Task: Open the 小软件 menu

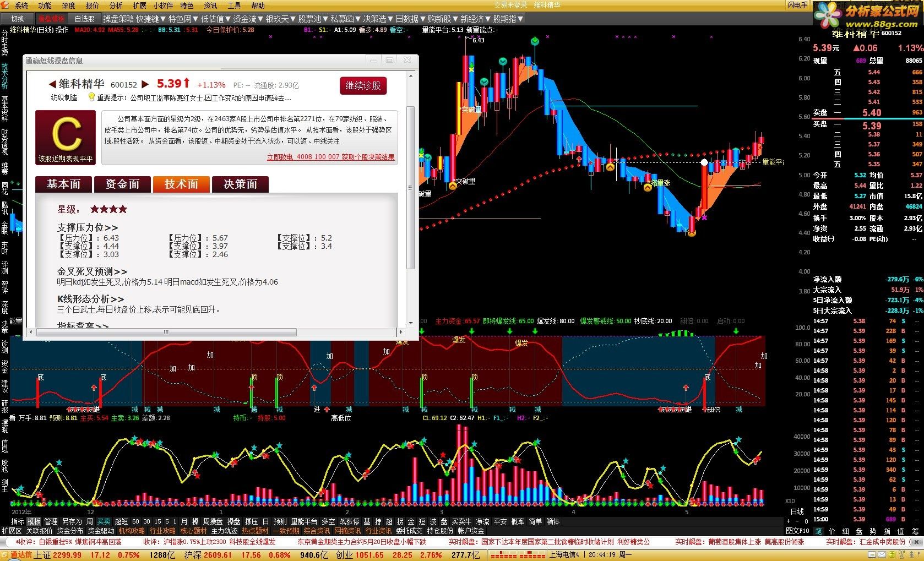Action: [x=163, y=6]
